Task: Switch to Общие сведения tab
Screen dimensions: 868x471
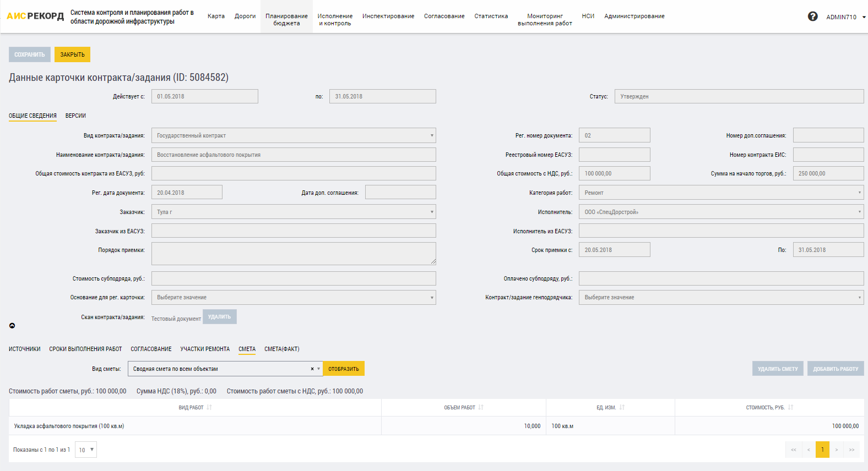Action: tap(32, 116)
